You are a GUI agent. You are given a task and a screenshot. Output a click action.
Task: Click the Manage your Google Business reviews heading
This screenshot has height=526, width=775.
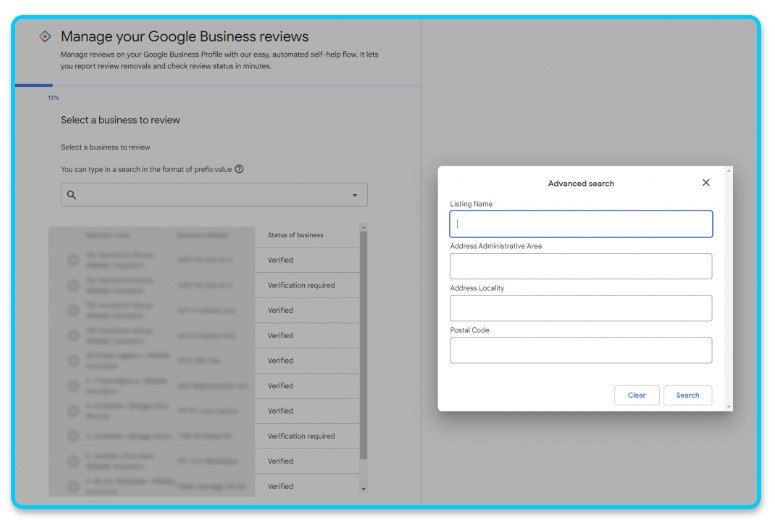[x=184, y=36]
